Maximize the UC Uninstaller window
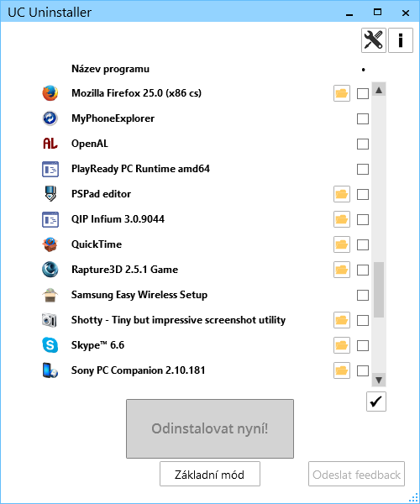 click(x=378, y=13)
